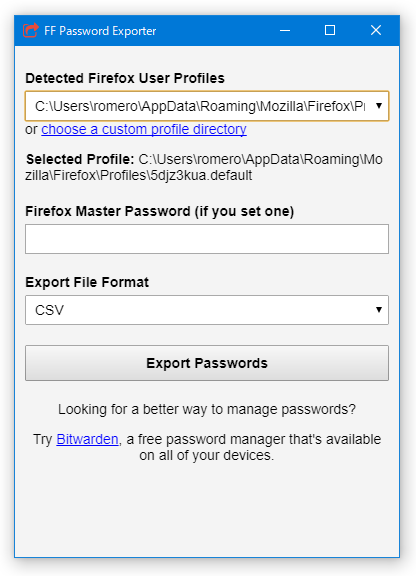
Task: Click the FF Password Exporter app icon
Action: pos(31,30)
